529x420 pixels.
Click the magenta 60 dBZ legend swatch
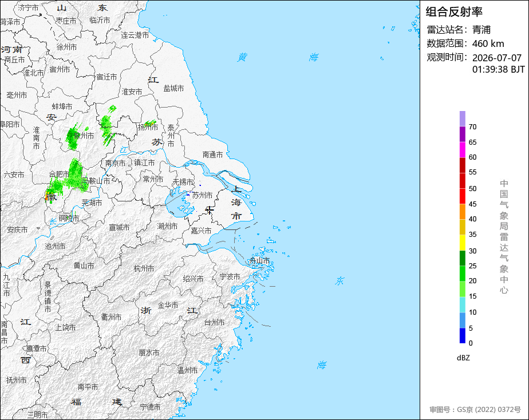[x=463, y=150]
